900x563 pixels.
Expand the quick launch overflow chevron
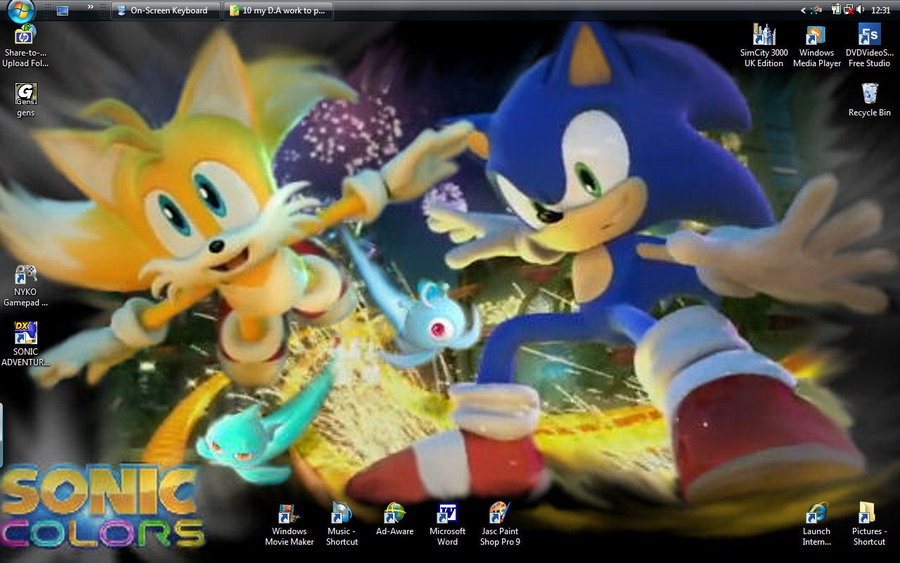click(90, 7)
